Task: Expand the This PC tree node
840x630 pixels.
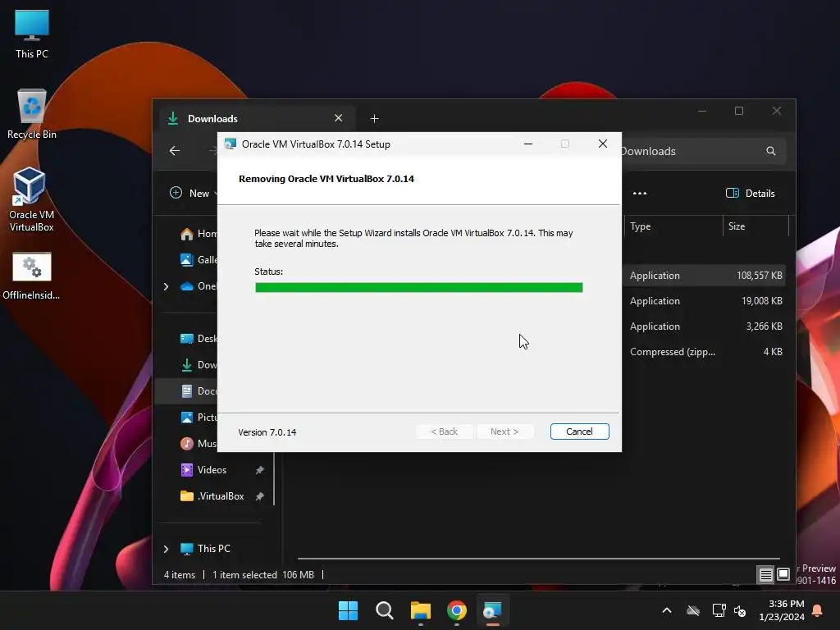Action: click(x=166, y=549)
